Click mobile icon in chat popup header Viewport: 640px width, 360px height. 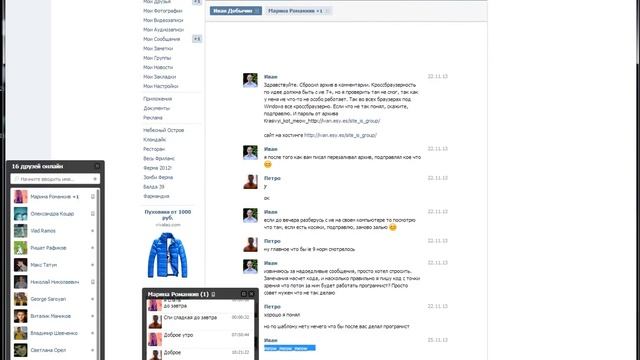tap(213, 294)
